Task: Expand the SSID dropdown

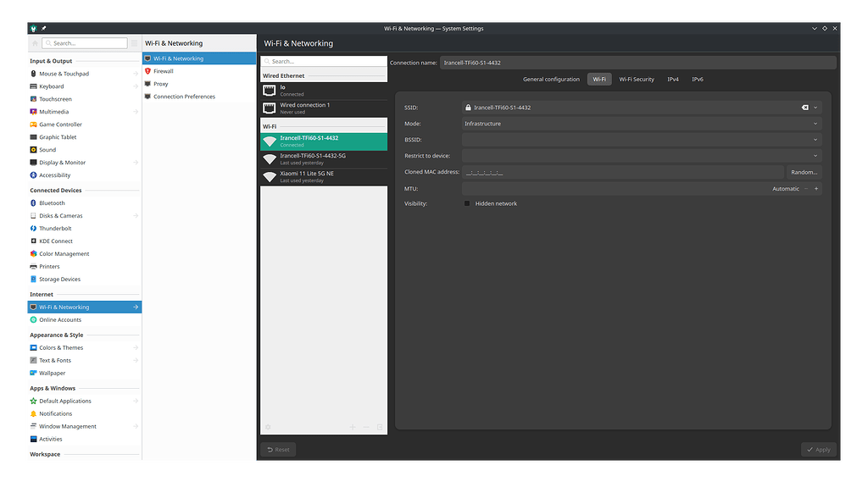Action: 815,108
